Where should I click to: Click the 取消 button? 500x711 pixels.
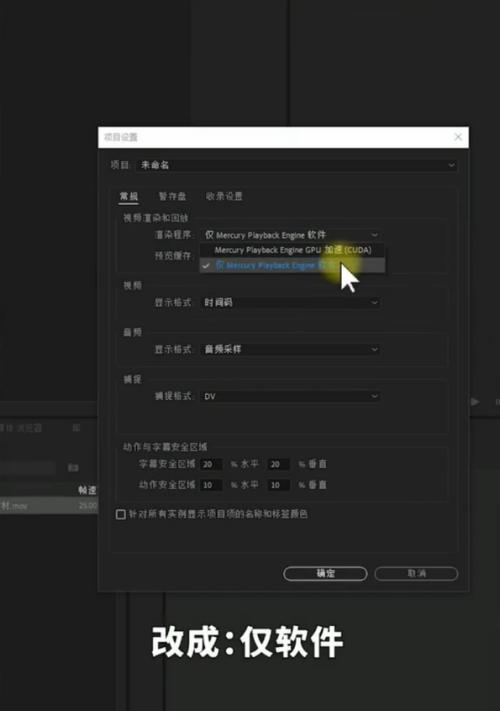[x=416, y=574]
